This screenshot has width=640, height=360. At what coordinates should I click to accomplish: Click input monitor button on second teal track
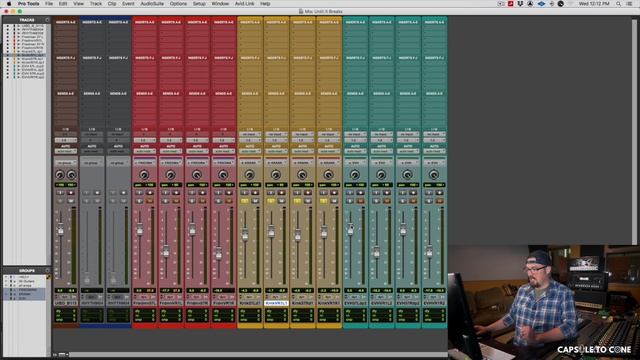click(x=376, y=193)
